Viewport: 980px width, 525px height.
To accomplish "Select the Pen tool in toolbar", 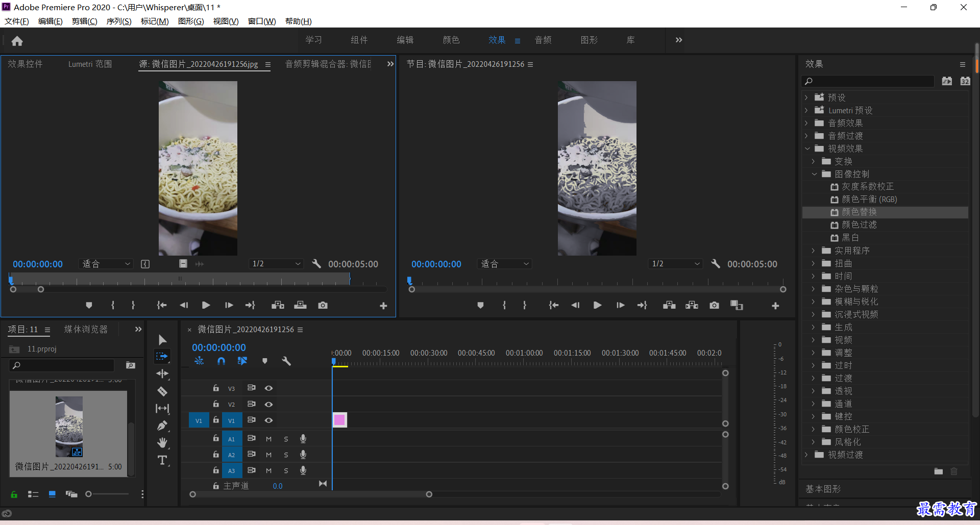I will [162, 426].
